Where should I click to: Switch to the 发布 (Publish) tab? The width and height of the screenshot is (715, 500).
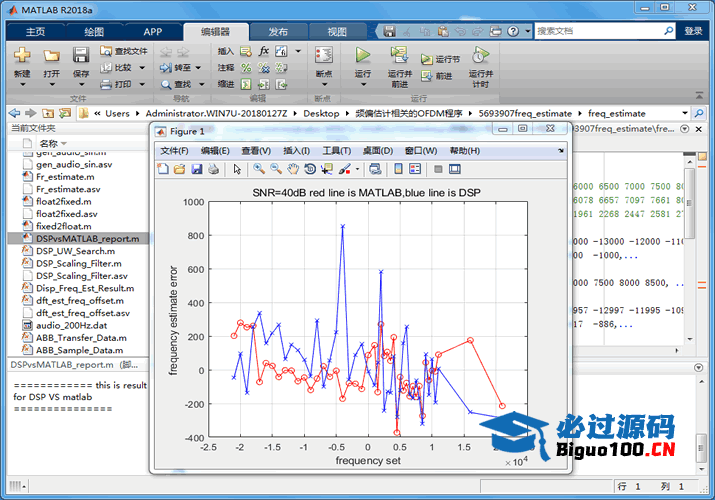[278, 31]
